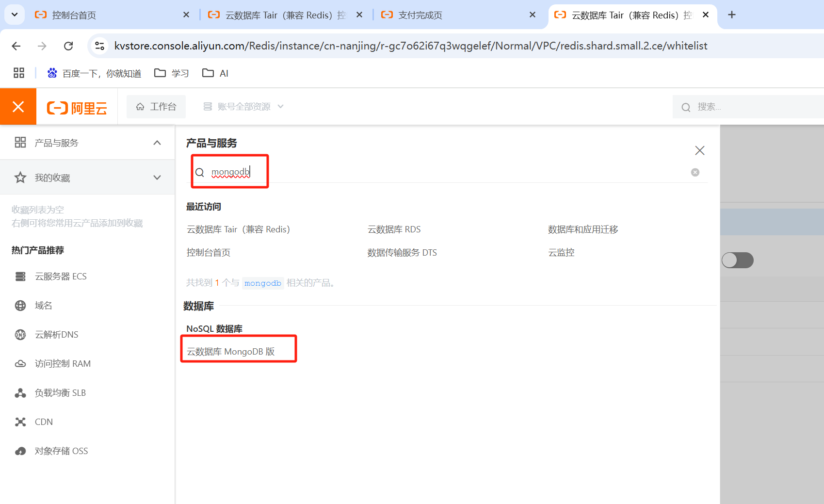Open the 工作台 workbench home button
824x504 pixels.
pos(156,107)
